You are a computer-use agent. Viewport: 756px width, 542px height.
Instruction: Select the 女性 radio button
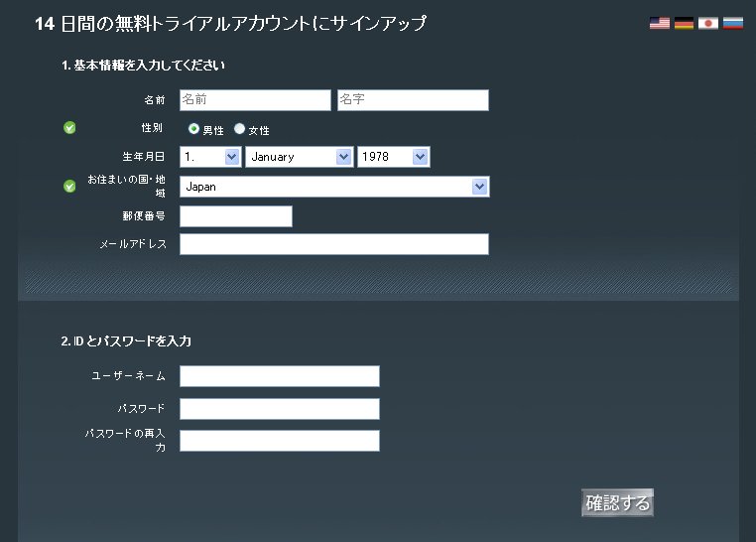coord(239,129)
